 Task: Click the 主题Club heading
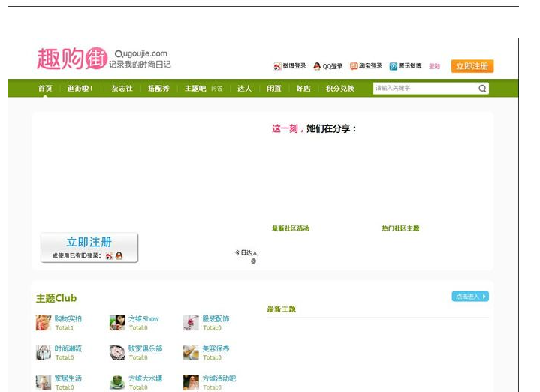(x=56, y=298)
